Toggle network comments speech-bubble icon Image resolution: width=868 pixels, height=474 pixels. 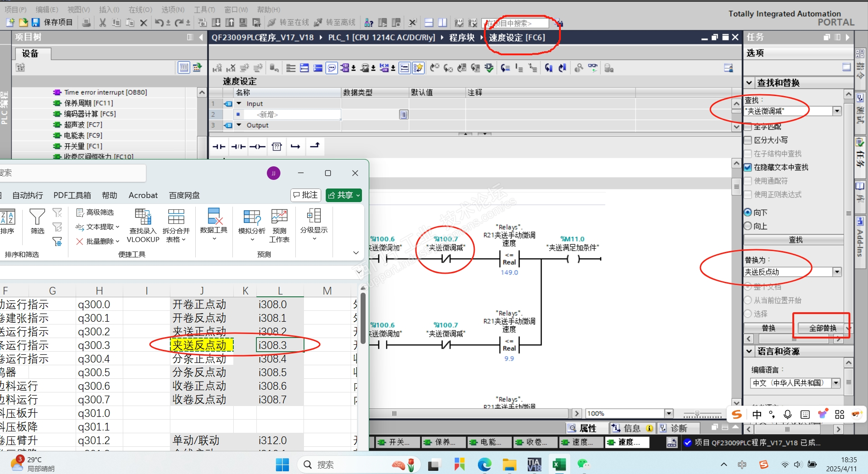click(x=332, y=68)
